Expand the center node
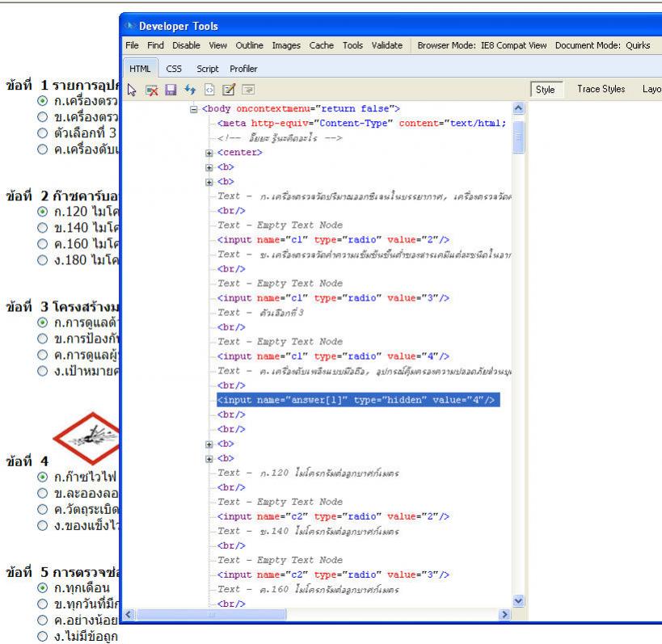662x644 pixels. point(209,153)
